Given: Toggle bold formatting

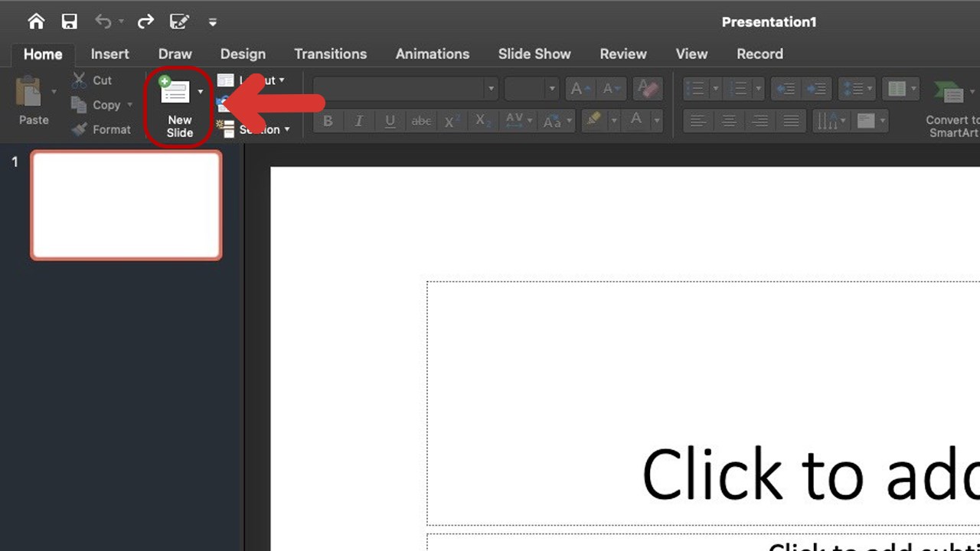Looking at the screenshot, I should point(328,121).
